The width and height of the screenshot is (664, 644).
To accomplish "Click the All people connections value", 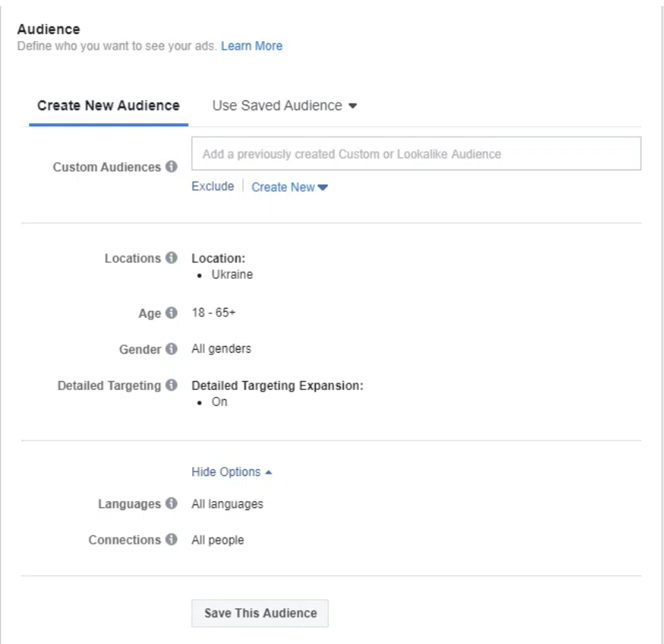I will (x=218, y=541).
